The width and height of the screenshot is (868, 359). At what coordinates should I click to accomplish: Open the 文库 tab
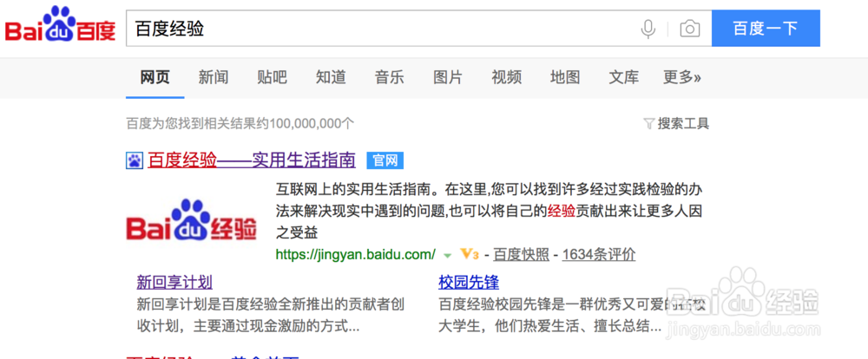[624, 77]
